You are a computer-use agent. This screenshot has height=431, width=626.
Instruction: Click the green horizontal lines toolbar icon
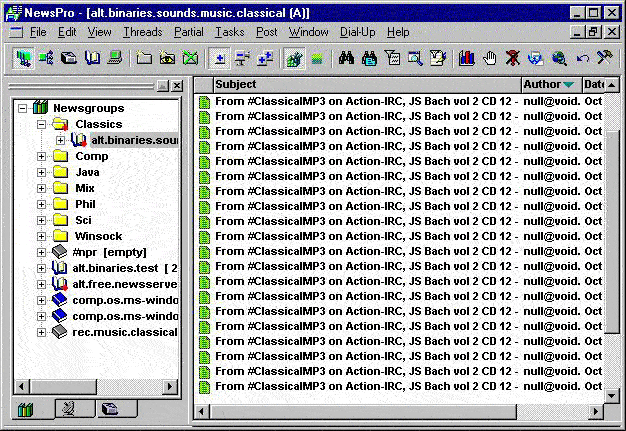(317, 59)
